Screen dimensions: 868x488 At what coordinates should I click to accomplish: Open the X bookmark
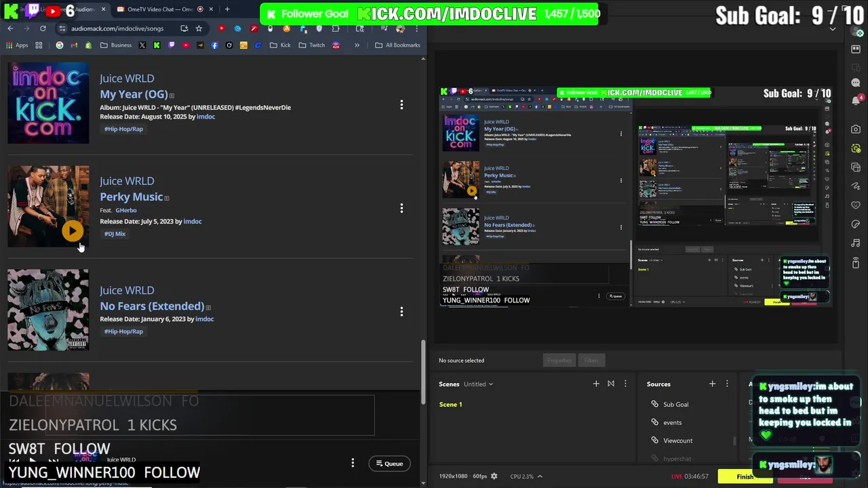[142, 45]
